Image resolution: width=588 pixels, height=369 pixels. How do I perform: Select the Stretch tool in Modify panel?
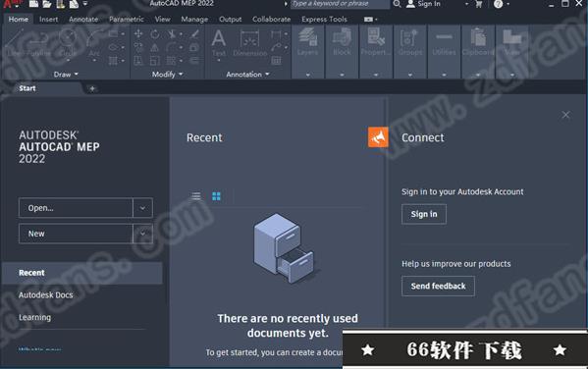[138, 61]
